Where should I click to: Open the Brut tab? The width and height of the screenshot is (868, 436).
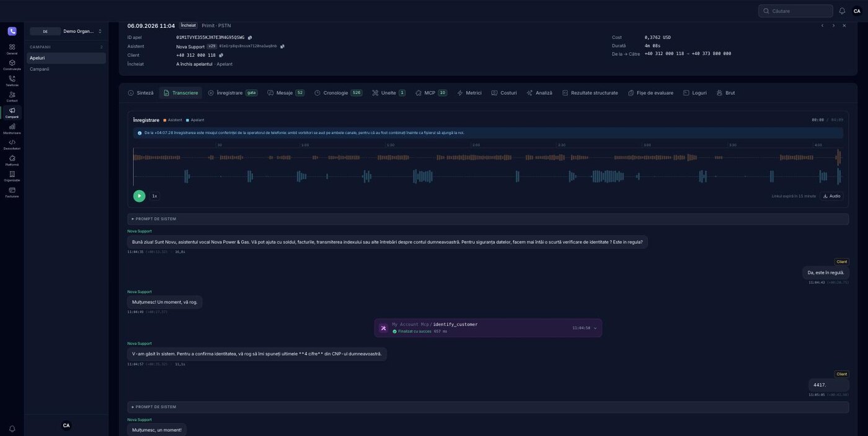pos(726,93)
